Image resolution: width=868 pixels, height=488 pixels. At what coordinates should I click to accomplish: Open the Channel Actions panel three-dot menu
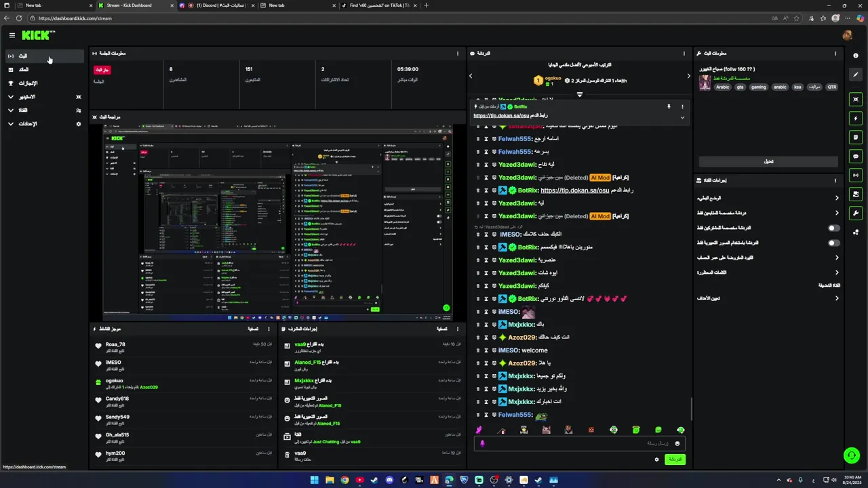(835, 180)
